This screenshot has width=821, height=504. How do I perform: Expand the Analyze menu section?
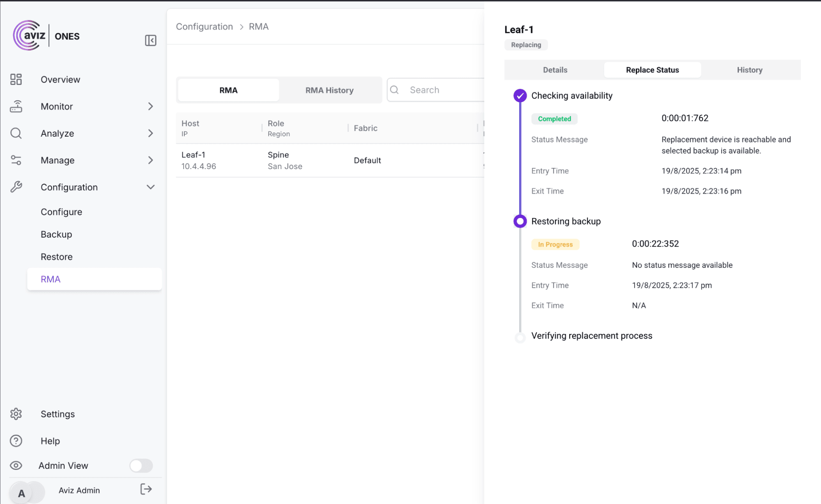[151, 133]
